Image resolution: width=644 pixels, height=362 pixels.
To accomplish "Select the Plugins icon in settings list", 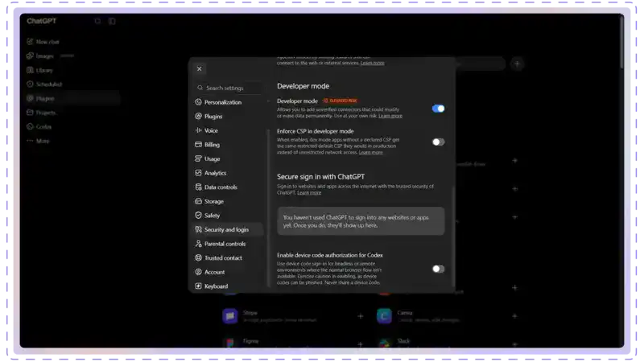I will (198, 116).
